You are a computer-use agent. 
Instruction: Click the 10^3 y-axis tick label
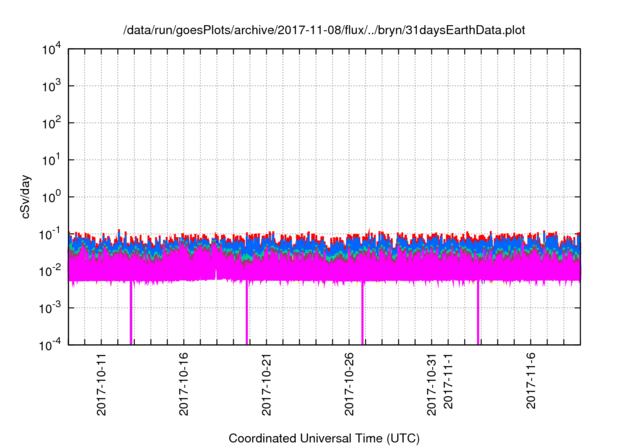51,86
